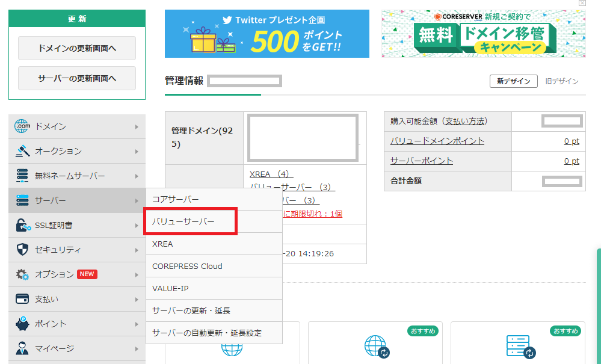Expand the セキュリティ submenu arrow
The image size is (601, 364).
click(x=137, y=250)
